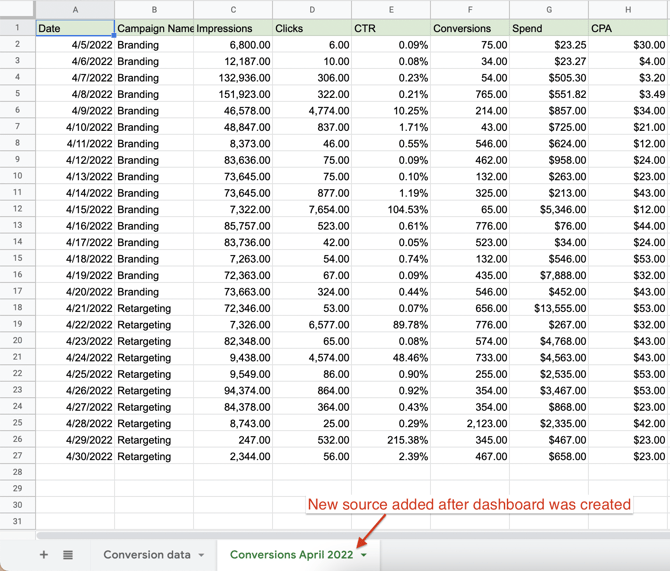Select the row 1 header number
Image resolution: width=670 pixels, height=571 pixels.
(x=17, y=28)
